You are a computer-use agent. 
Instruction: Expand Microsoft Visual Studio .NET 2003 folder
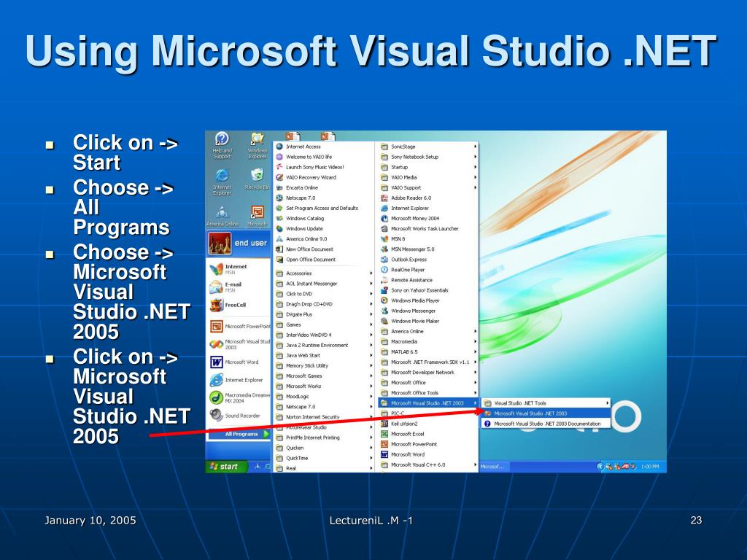[x=428, y=402]
